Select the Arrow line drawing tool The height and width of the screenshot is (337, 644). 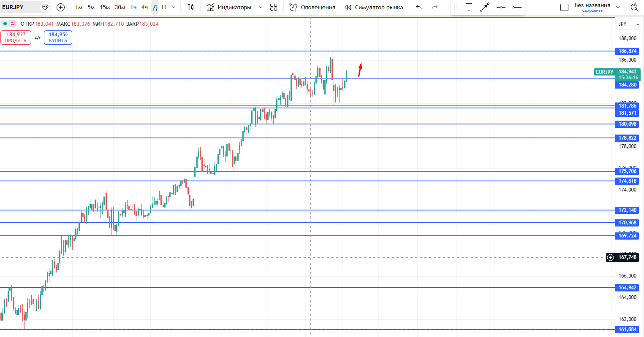pos(485,7)
